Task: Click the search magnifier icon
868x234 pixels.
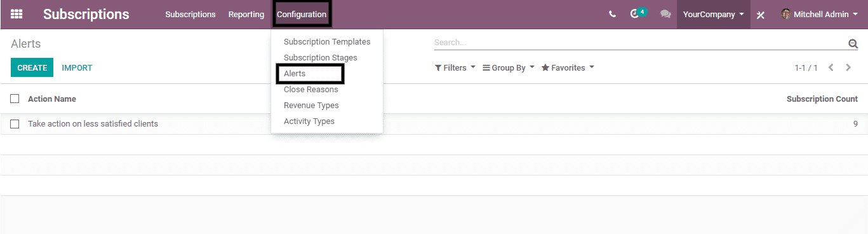Action: pos(853,43)
